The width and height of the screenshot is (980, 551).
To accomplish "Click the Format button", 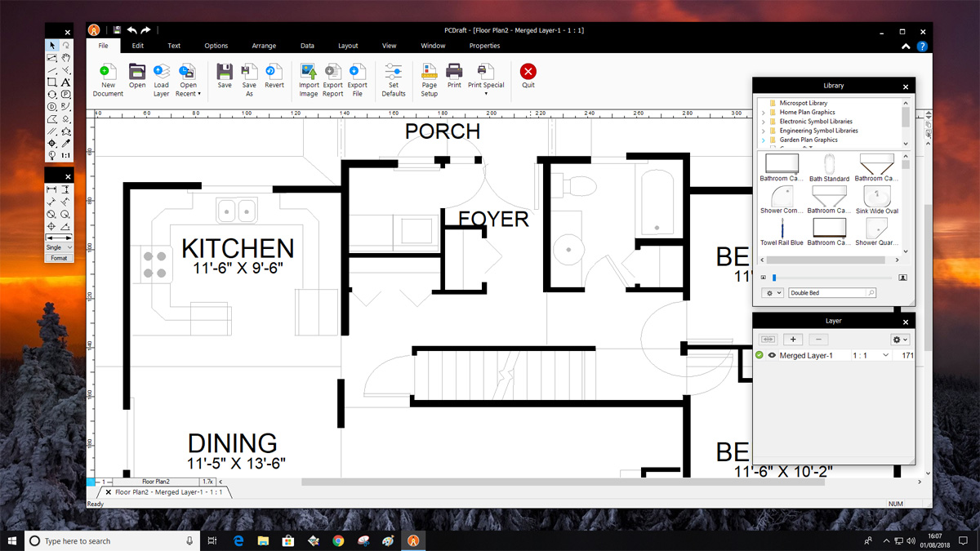I will 59,258.
